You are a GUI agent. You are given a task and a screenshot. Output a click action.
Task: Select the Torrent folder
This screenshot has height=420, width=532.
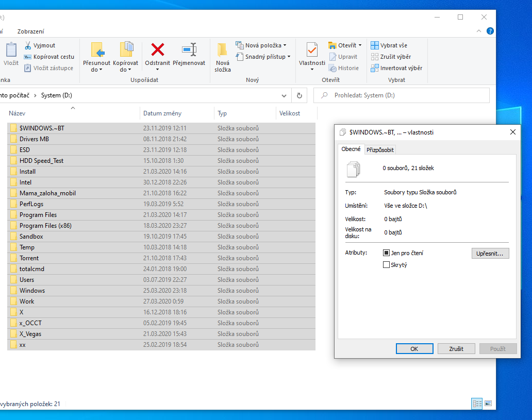(161, 258)
